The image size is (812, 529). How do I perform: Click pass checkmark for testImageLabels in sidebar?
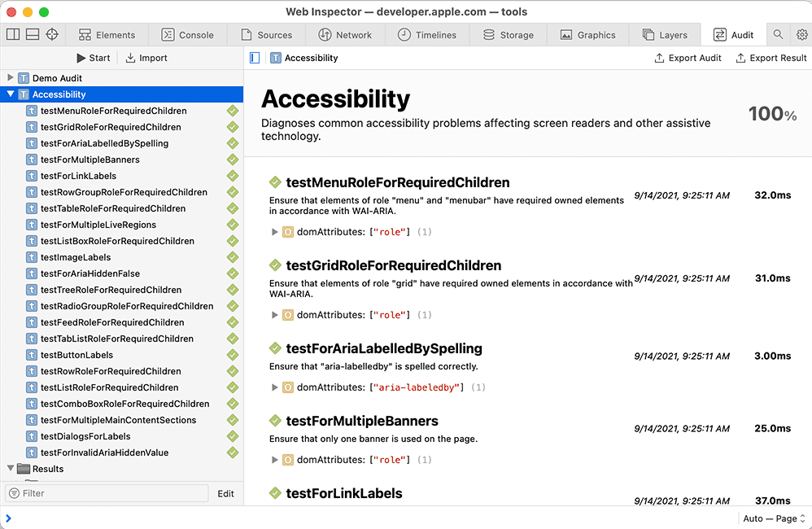tap(233, 257)
